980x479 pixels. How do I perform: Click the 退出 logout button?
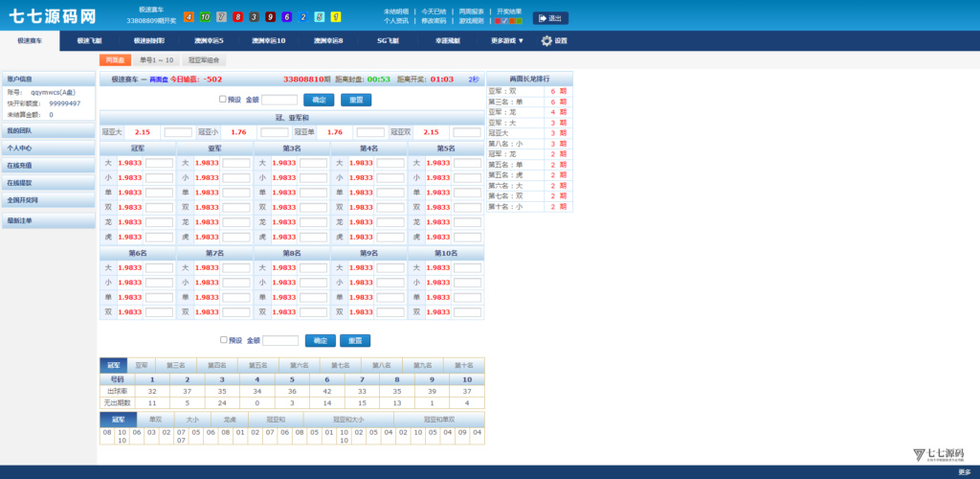tap(550, 18)
